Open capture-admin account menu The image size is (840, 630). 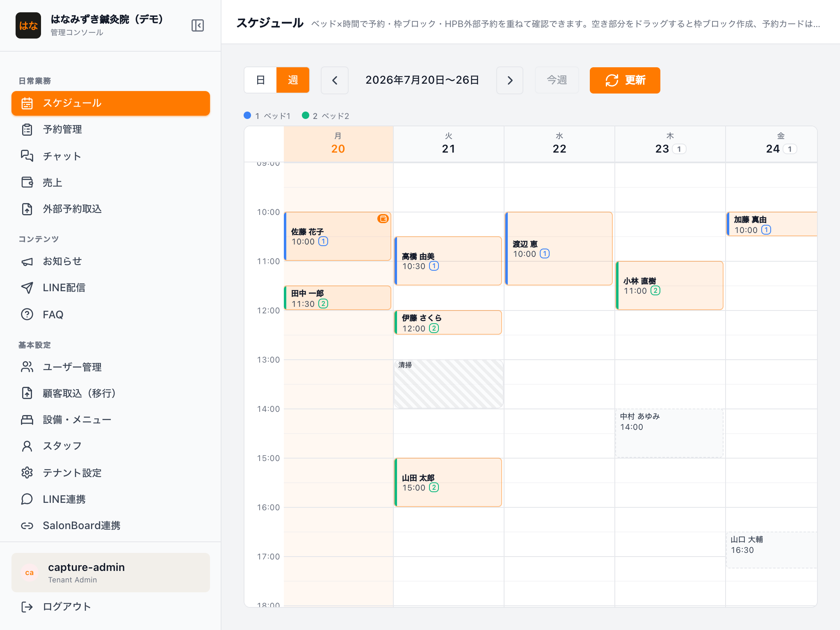(111, 573)
